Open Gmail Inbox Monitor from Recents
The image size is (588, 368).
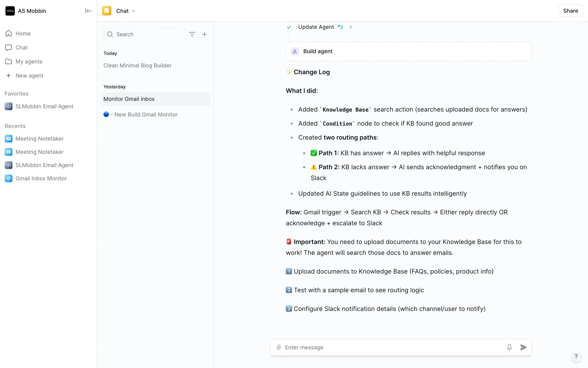[x=41, y=178]
